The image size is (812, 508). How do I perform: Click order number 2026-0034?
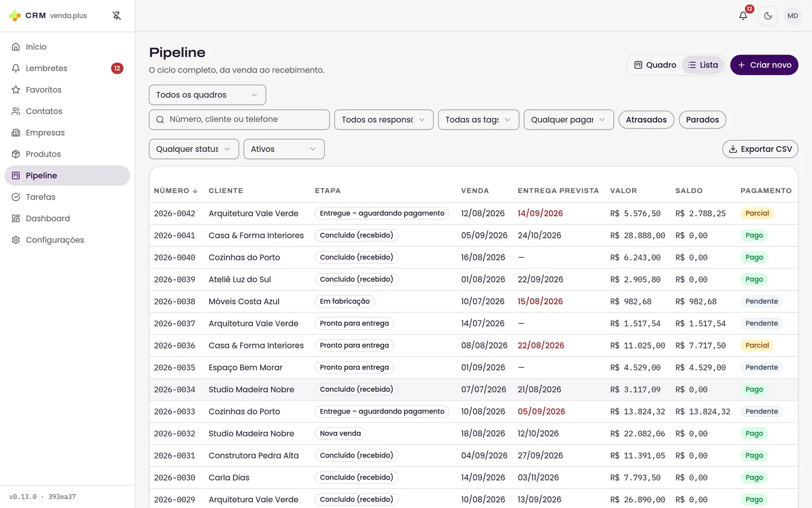[x=175, y=390]
